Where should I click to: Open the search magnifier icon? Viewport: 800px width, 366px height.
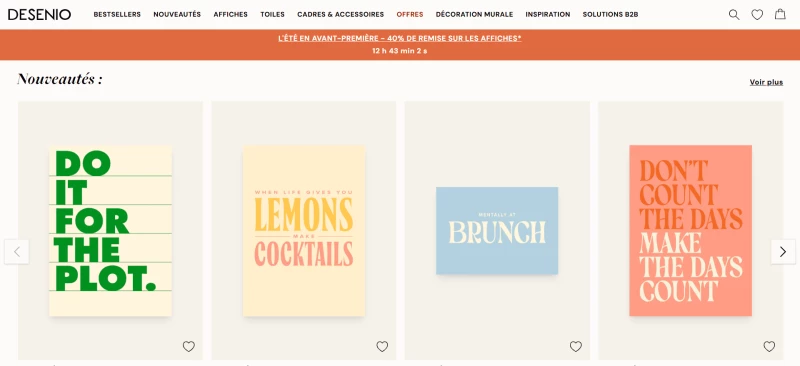(734, 15)
